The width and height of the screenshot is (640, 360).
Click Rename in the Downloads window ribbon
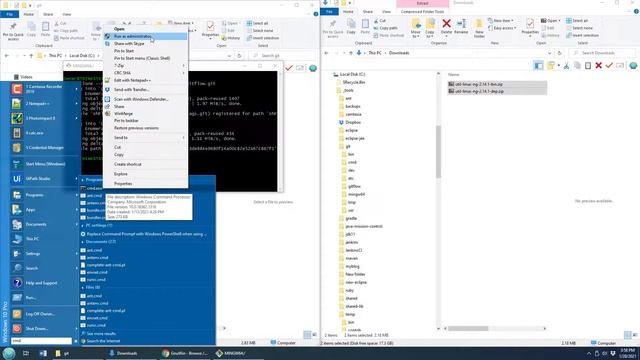[461, 27]
